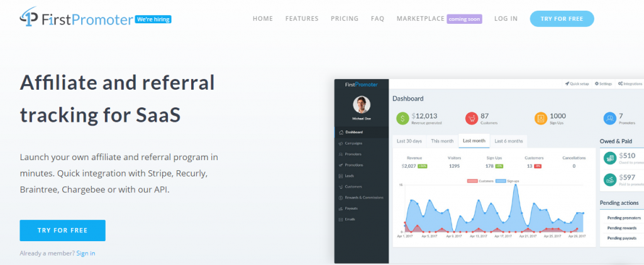This screenshot has width=644, height=265.
Task: Open PRICING in the top navigation
Action: [x=345, y=19]
